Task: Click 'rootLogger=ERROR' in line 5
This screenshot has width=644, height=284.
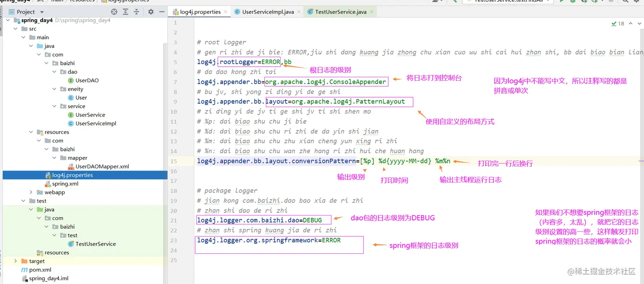Action: point(250,62)
